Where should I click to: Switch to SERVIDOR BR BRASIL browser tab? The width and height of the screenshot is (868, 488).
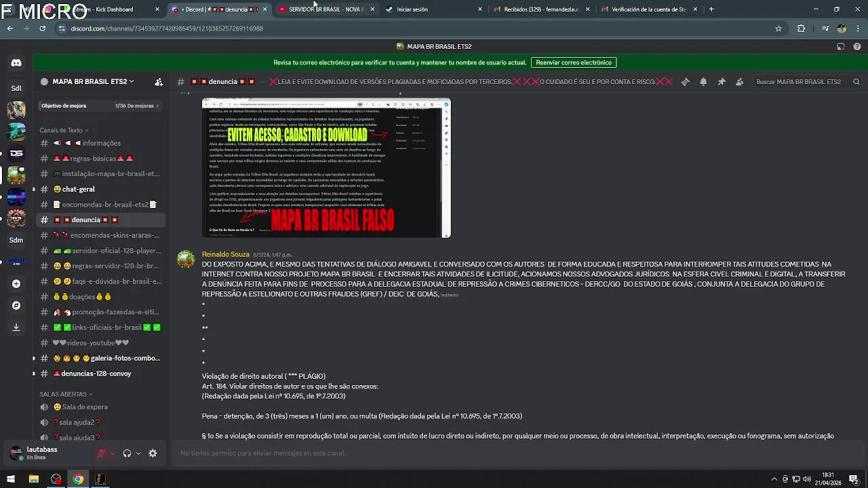(x=325, y=9)
